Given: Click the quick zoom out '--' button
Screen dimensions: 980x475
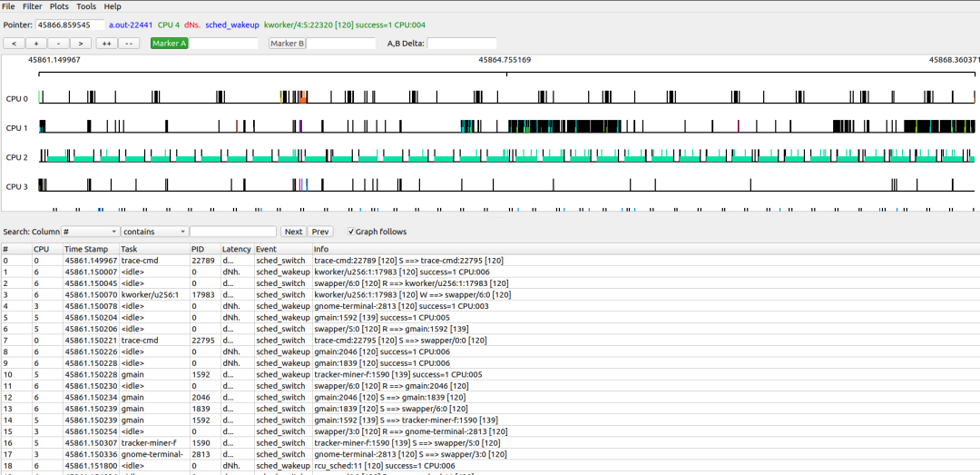Looking at the screenshot, I should pyautogui.click(x=129, y=44).
